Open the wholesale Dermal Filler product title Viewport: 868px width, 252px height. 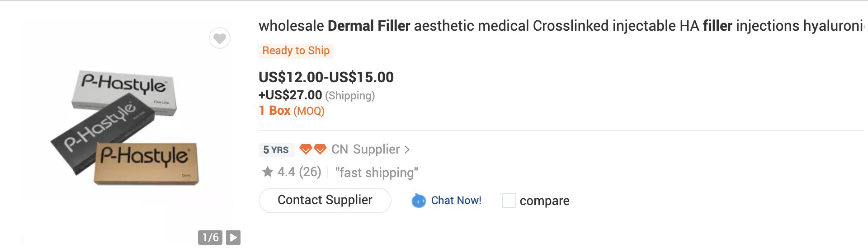coord(561,26)
